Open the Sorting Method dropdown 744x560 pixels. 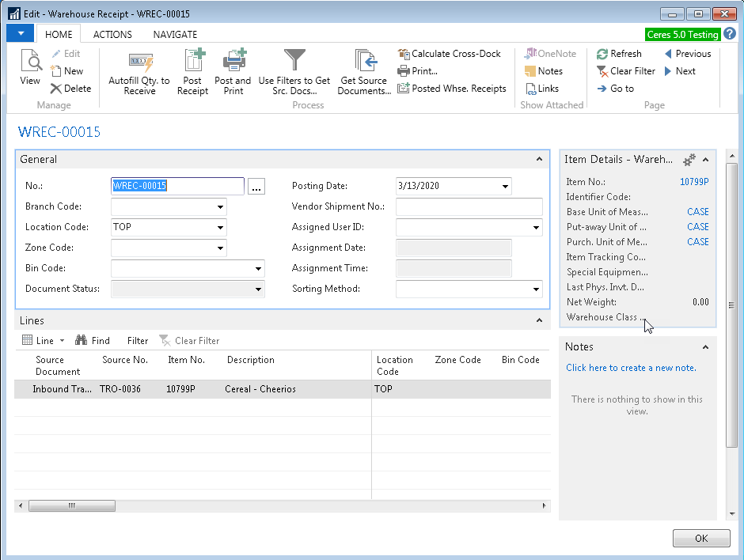pos(536,289)
